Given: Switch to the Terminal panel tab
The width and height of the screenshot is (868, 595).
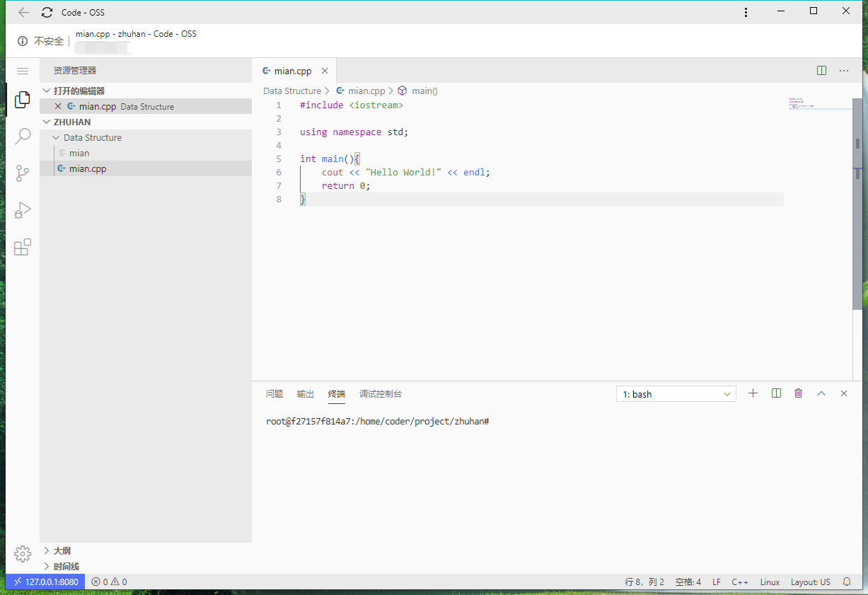Looking at the screenshot, I should point(337,394).
